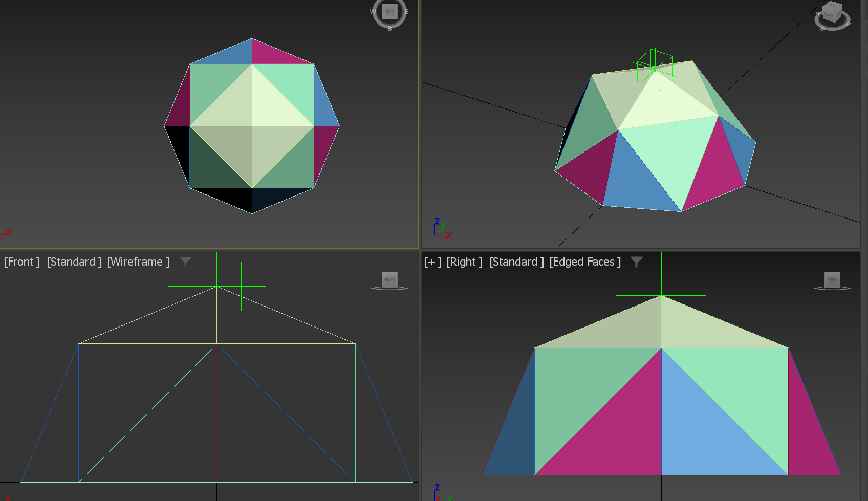Click the RIGHT ViewCube in the Right viewport
This screenshot has height=501, width=868.
click(832, 279)
